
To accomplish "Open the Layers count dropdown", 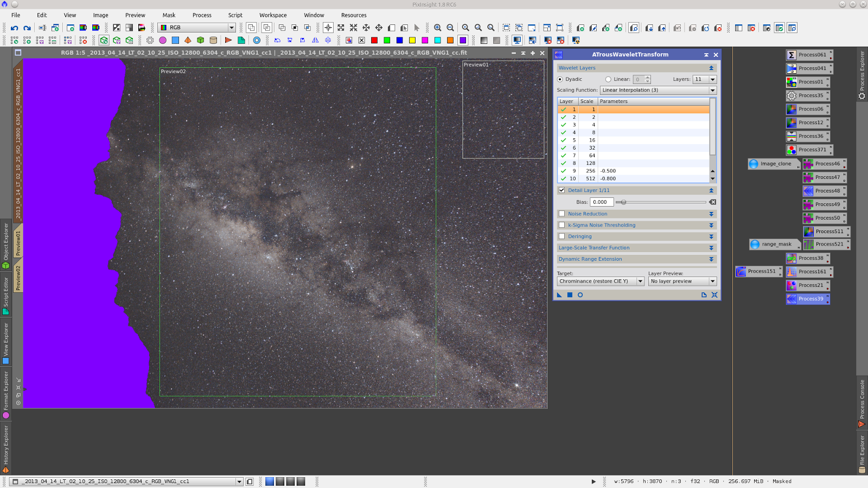I will click(x=705, y=79).
